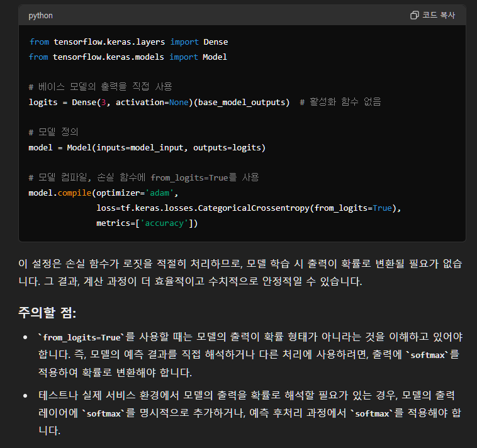Click the inline code 'from_logits=True' in first bullet

(82, 337)
